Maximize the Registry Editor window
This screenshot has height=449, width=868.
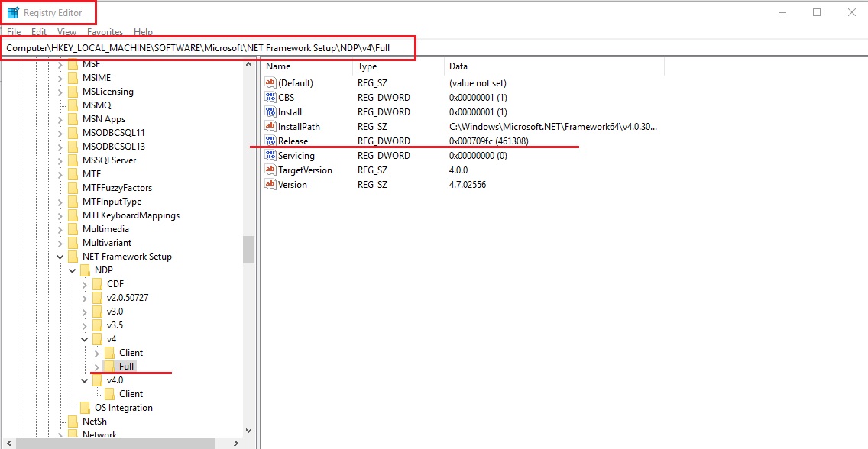pyautogui.click(x=817, y=13)
